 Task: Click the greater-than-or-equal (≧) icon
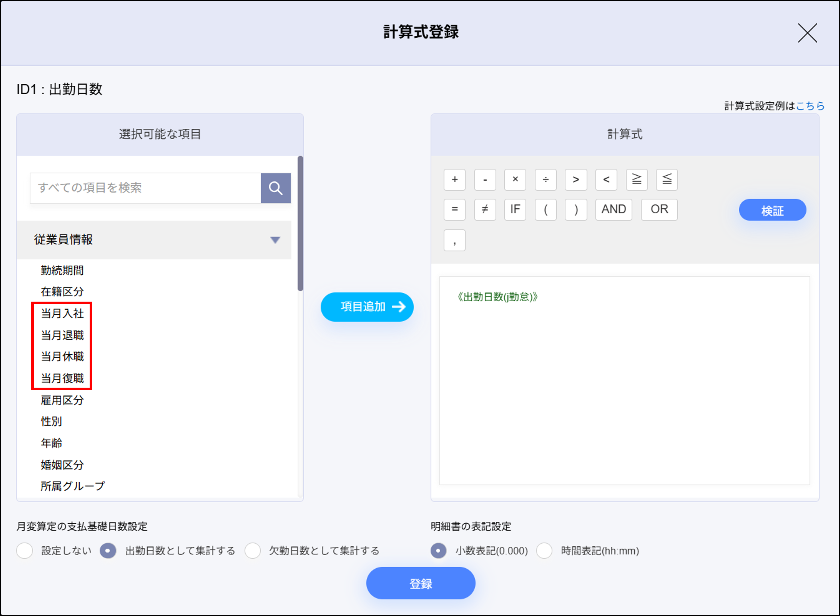pyautogui.click(x=636, y=180)
